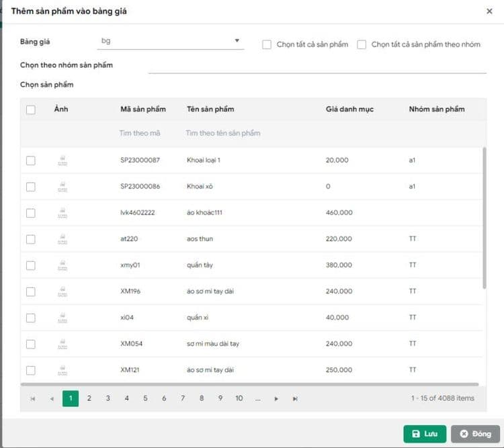Go to previous page arrow
504x448 pixels.
pyautogui.click(x=52, y=398)
